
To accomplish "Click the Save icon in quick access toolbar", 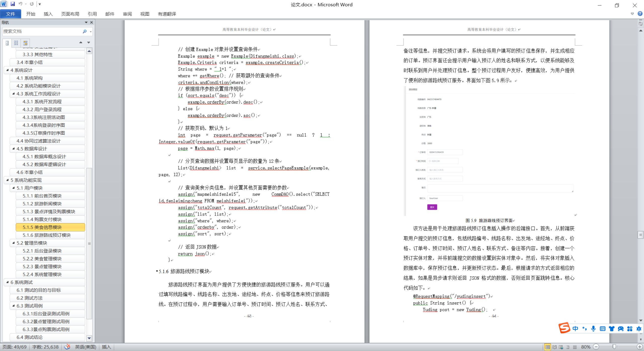I will [x=13, y=4].
